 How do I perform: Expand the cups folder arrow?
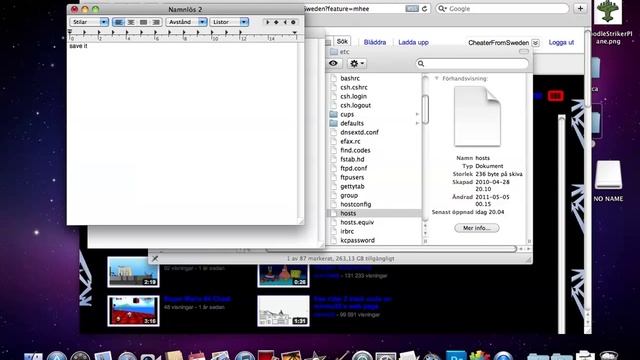tap(417, 114)
